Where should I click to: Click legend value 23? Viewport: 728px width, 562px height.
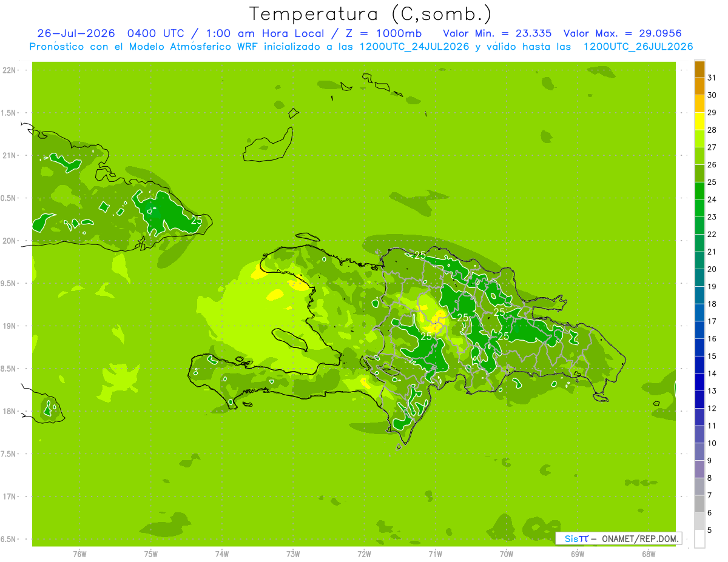click(x=712, y=217)
